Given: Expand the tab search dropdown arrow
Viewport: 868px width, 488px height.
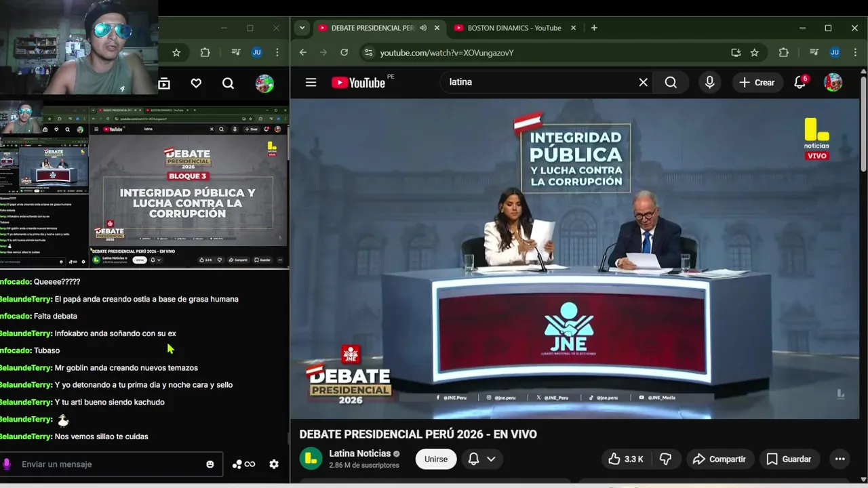Looking at the screenshot, I should point(302,28).
